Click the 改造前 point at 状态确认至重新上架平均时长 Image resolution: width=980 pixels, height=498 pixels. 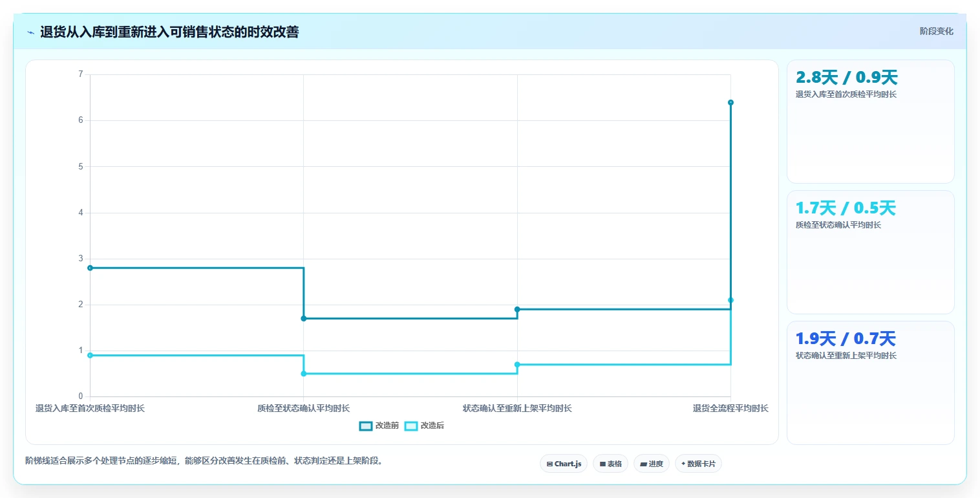click(x=517, y=309)
